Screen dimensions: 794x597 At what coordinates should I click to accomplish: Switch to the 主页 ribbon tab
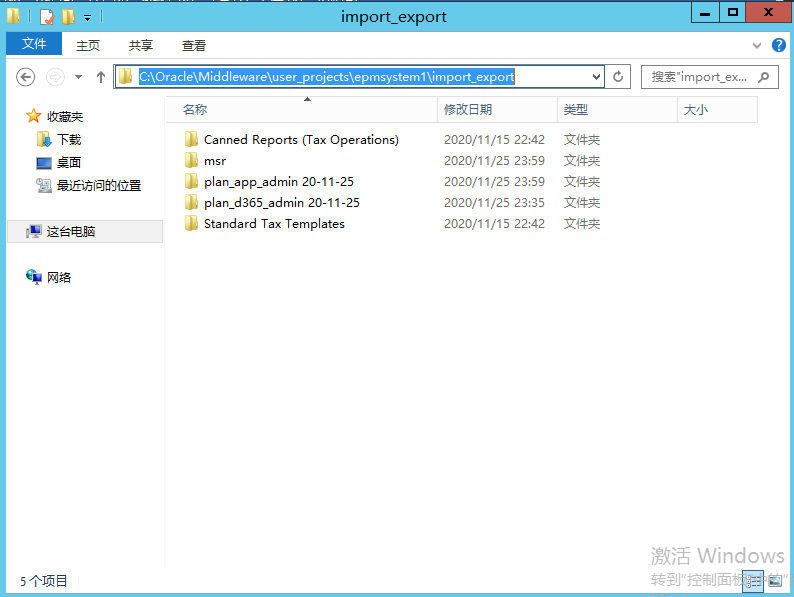click(88, 46)
